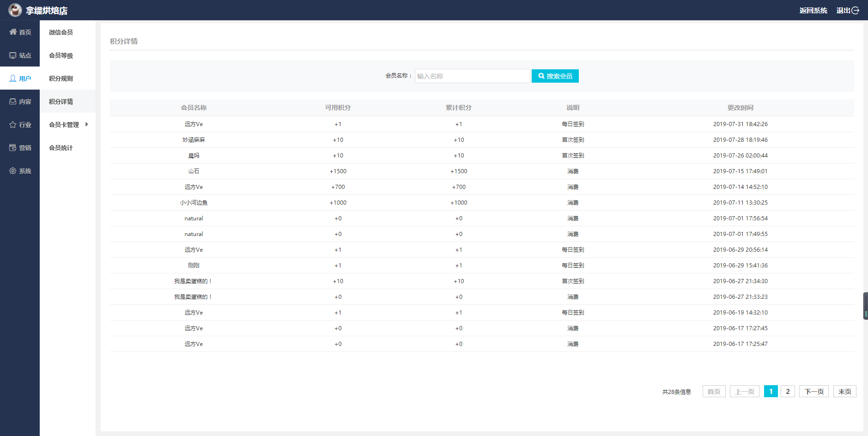868x436 pixels.
Task: Click the 积分详情 page title
Action: [123, 41]
